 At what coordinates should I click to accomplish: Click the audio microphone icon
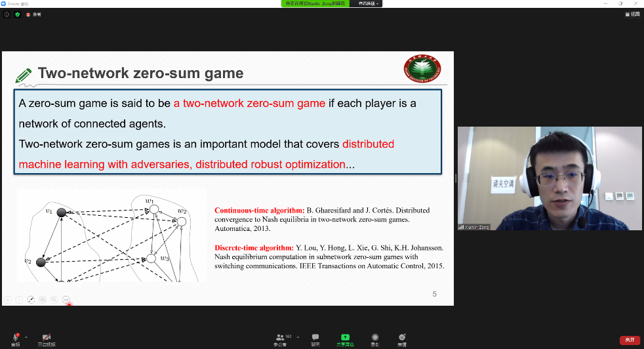15,337
